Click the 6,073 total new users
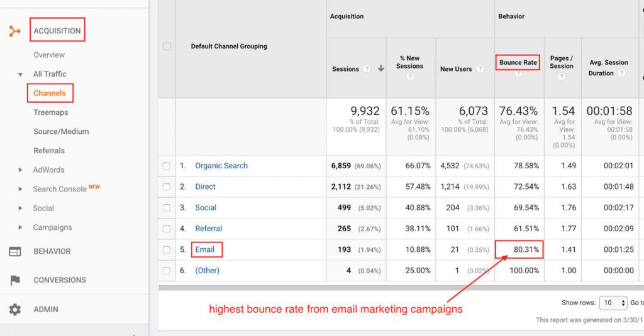The image size is (644, 336). pos(473,111)
